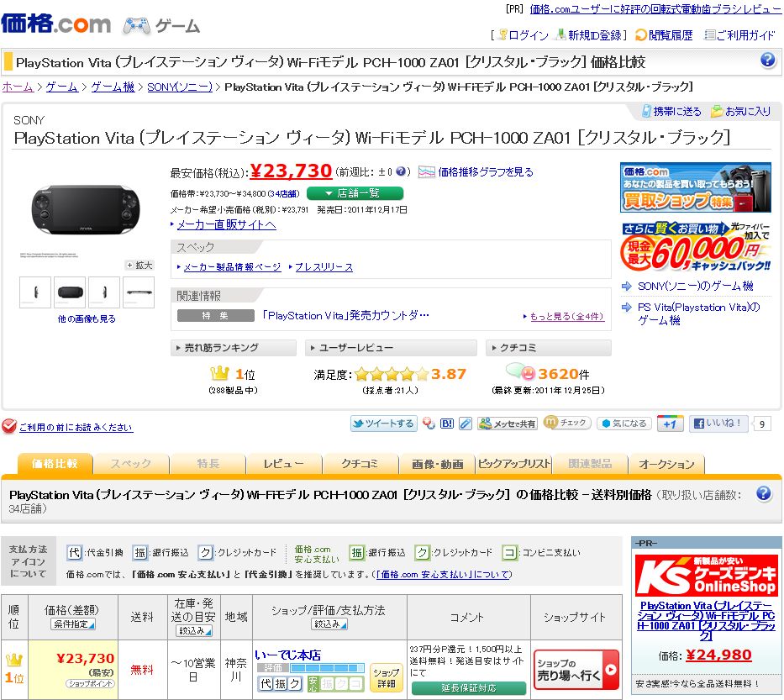Click the ログイン link
Image resolution: width=784 pixels, height=700 pixels.
point(528,35)
